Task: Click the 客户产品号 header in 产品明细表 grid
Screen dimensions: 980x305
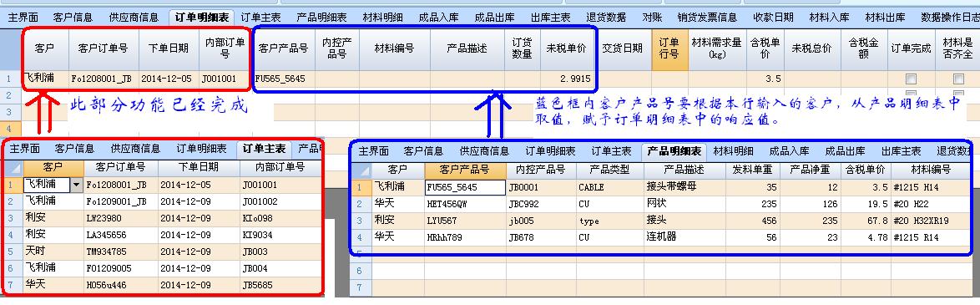Action: click(465, 170)
